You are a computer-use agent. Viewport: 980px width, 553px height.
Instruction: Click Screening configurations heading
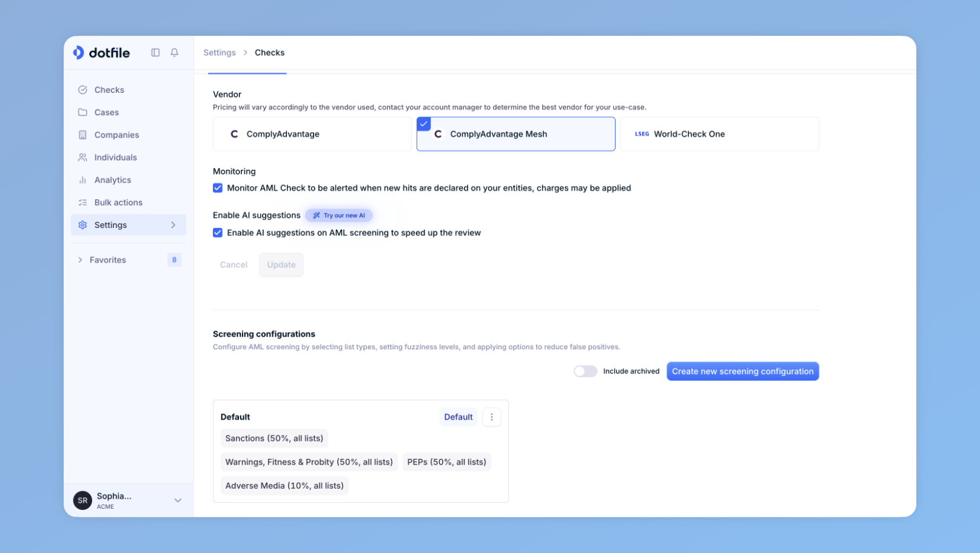(264, 334)
